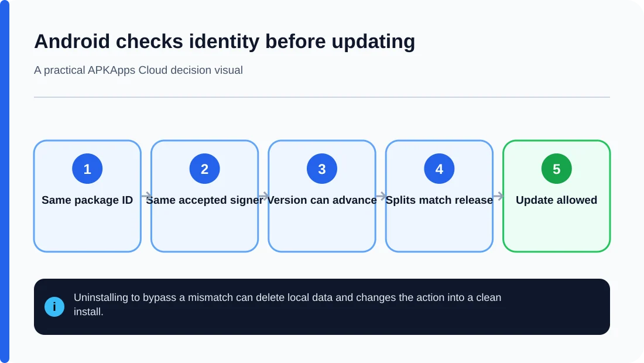Image resolution: width=644 pixels, height=363 pixels.
Task: Click the green step 5 circle
Action: (557, 169)
